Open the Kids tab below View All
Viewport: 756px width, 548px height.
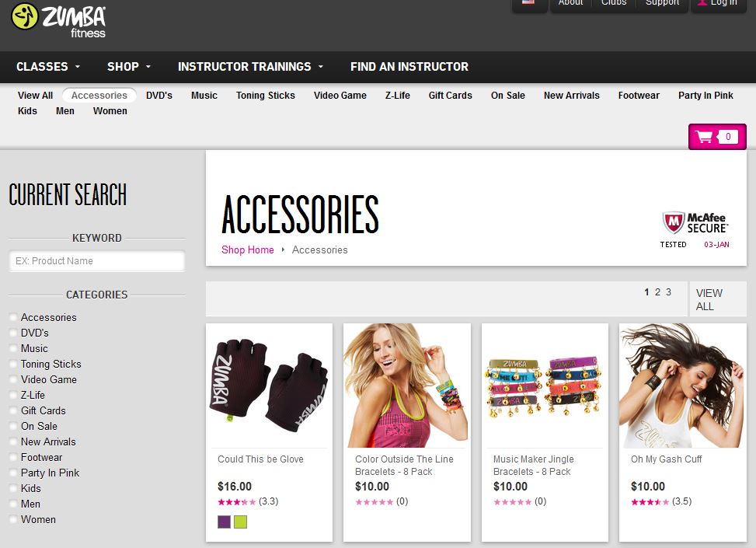coord(27,111)
